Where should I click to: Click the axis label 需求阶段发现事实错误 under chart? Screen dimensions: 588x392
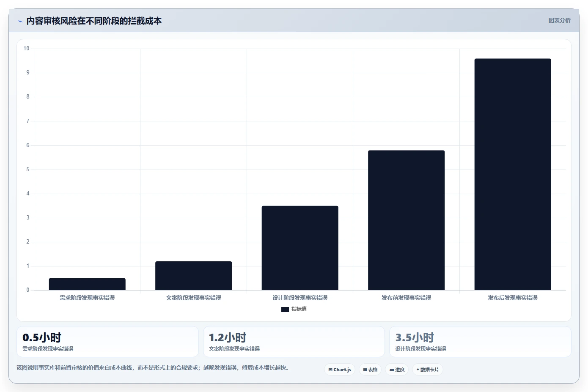(x=87, y=298)
